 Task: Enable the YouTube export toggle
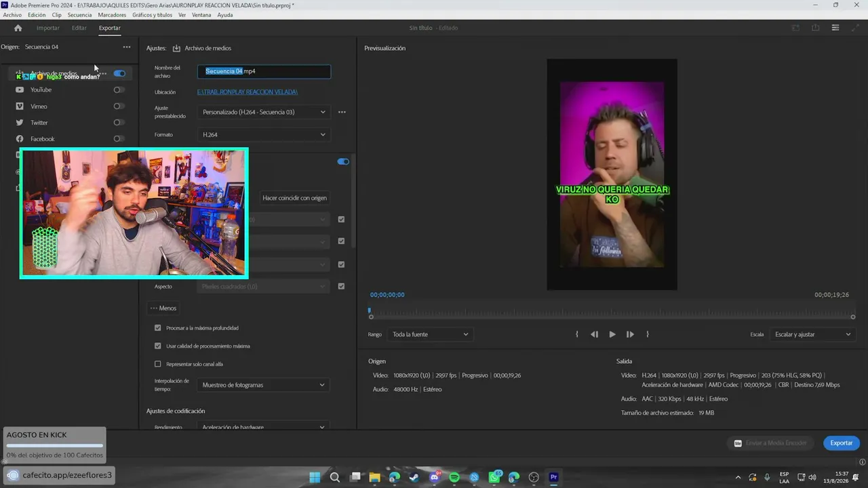119,89
